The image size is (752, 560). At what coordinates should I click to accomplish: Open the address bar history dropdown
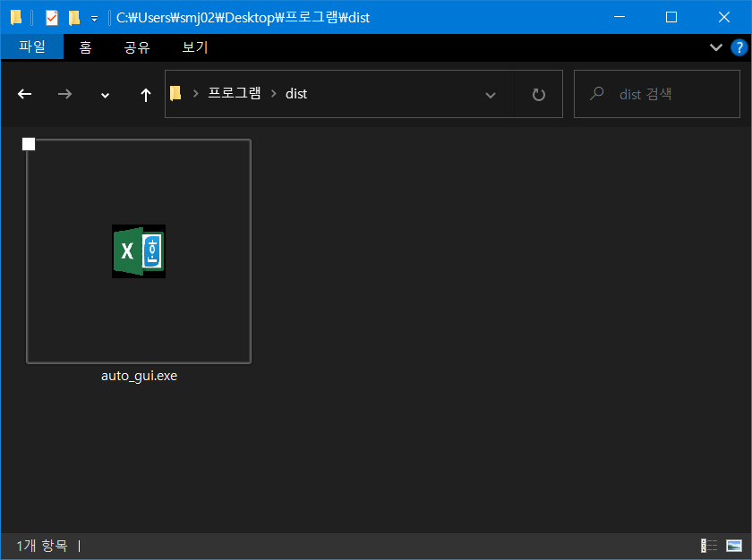point(491,95)
